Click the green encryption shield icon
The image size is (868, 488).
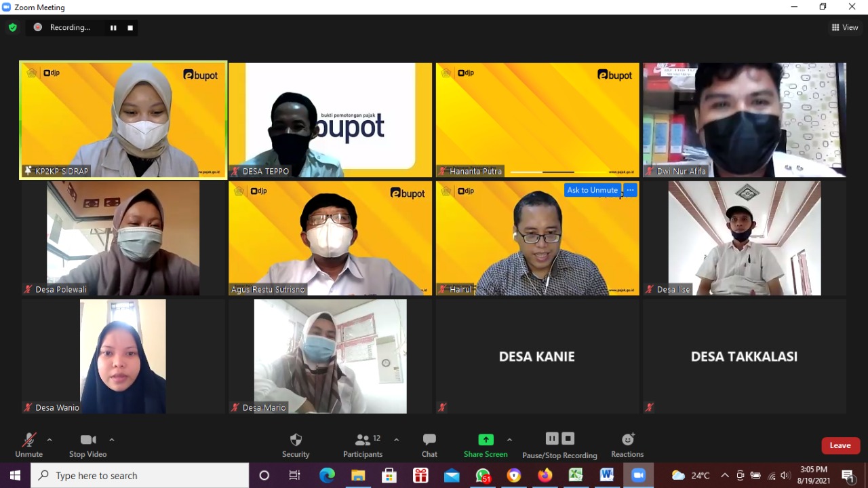pos(12,27)
